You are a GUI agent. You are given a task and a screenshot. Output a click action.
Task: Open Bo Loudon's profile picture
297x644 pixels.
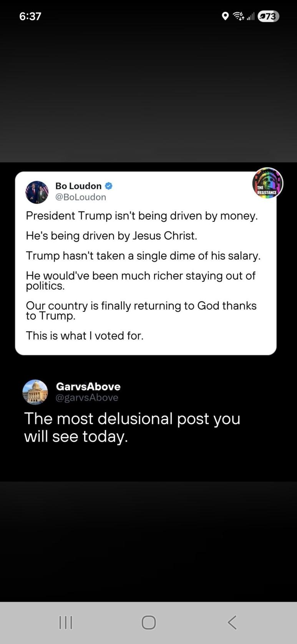(x=37, y=192)
